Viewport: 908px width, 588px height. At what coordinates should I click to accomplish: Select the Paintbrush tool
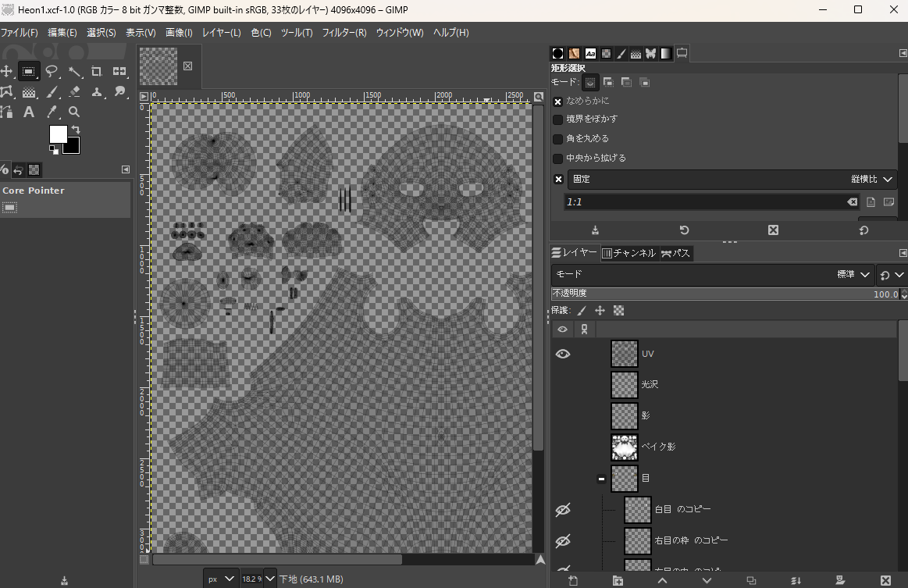pyautogui.click(x=52, y=91)
